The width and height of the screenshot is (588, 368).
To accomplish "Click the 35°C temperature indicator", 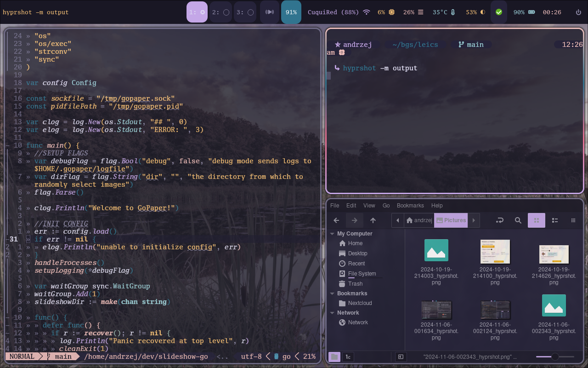I will (x=444, y=12).
